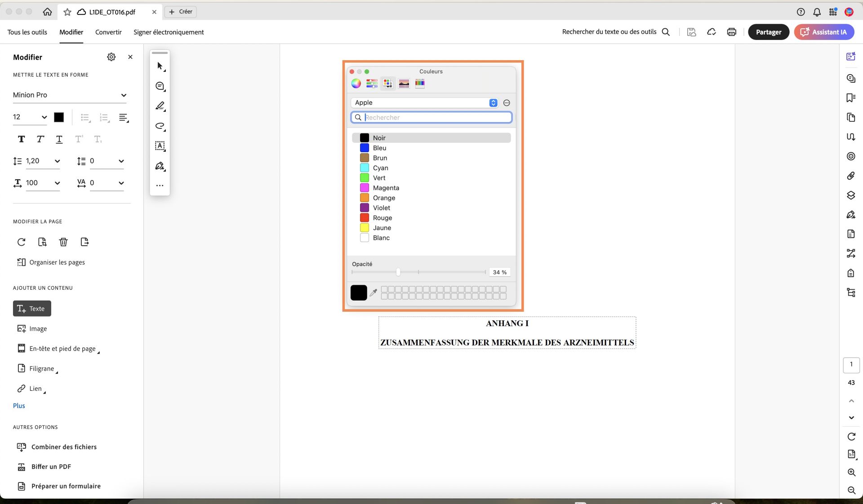This screenshot has height=504, width=863.
Task: Open the Minion Pro font dropdown
Action: click(x=70, y=95)
